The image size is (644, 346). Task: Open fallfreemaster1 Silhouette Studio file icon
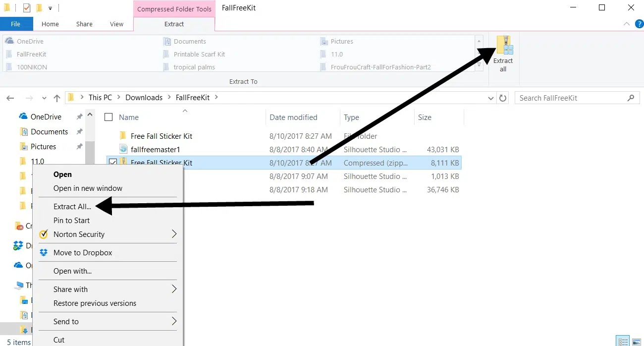123,149
